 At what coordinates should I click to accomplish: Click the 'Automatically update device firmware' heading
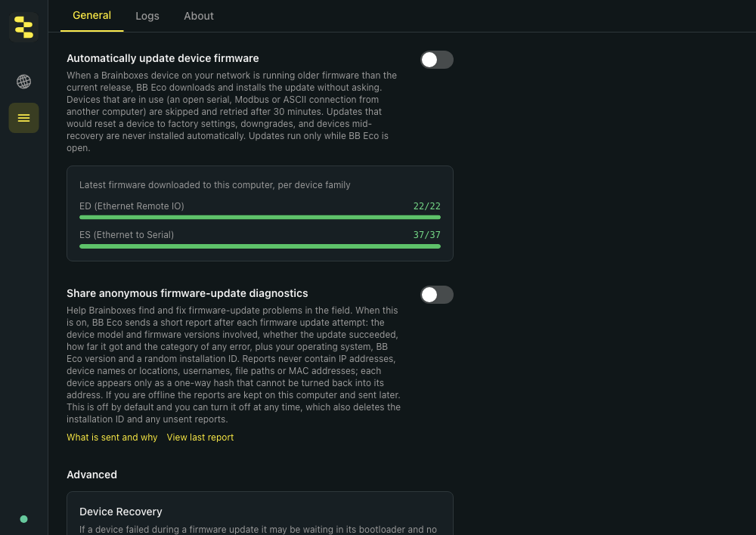pos(163,58)
